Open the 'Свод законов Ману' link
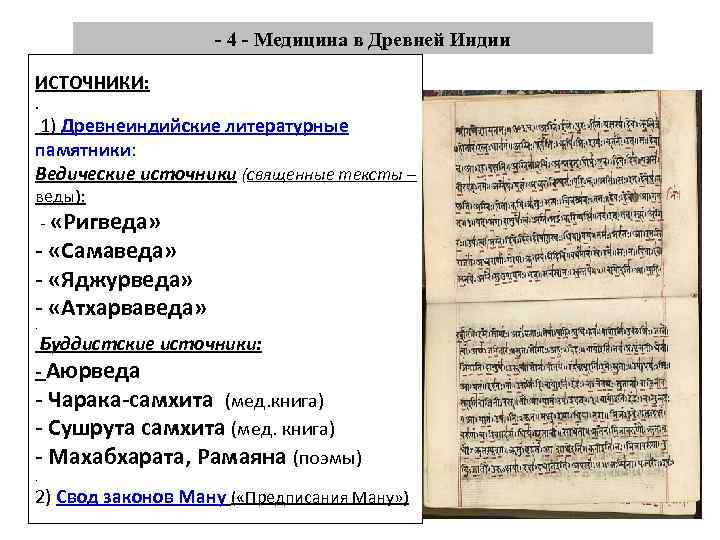The height and width of the screenshot is (540, 720). click(x=141, y=497)
